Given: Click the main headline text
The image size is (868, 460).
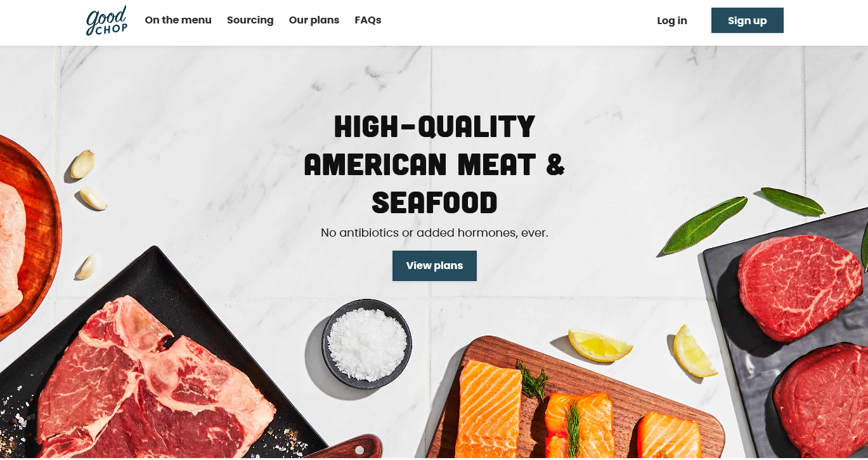Looking at the screenshot, I should coord(434,164).
